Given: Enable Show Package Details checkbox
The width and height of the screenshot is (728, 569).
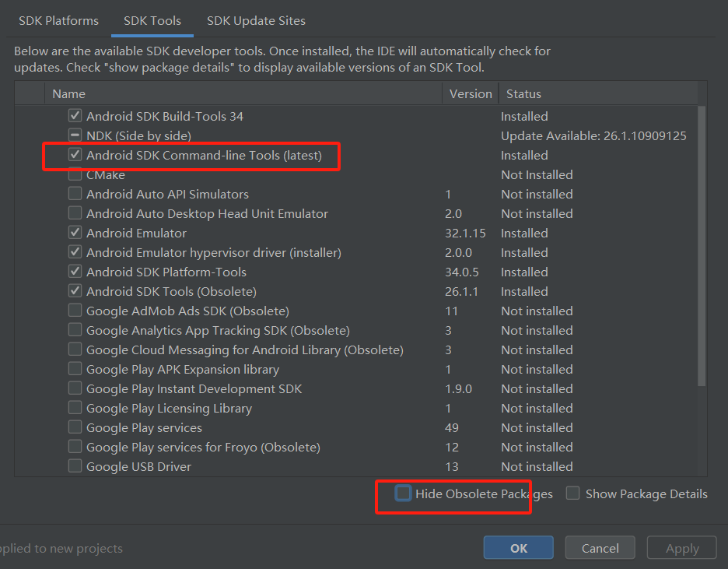Looking at the screenshot, I should click(x=572, y=493).
